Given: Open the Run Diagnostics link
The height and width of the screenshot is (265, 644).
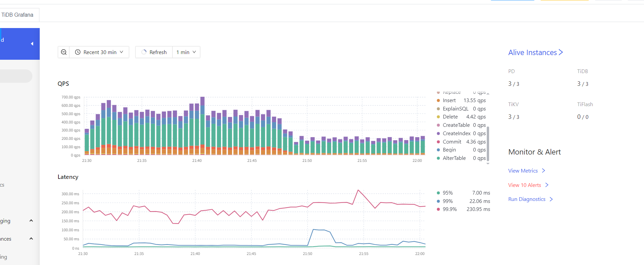Looking at the screenshot, I should pyautogui.click(x=526, y=199).
